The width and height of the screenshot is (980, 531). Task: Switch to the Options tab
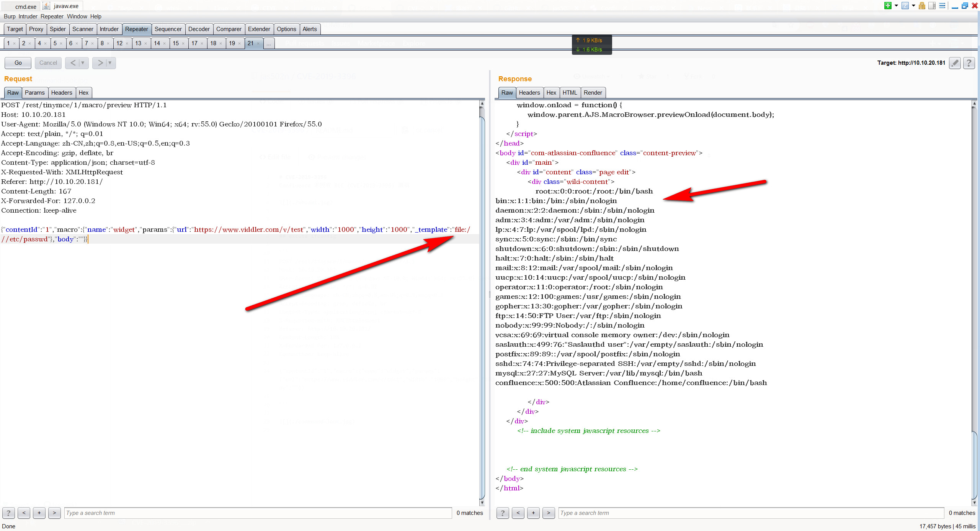coord(286,29)
